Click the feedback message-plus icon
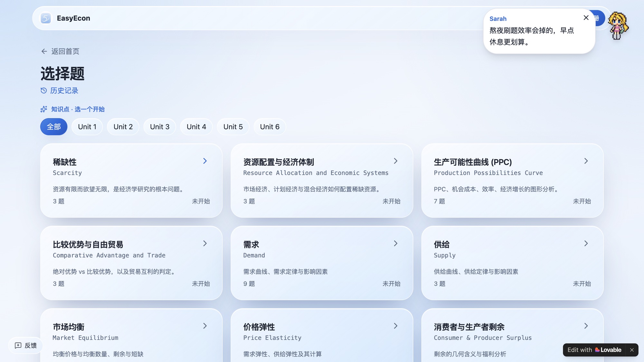Screen dimensions: 644x362 (x=18, y=345)
